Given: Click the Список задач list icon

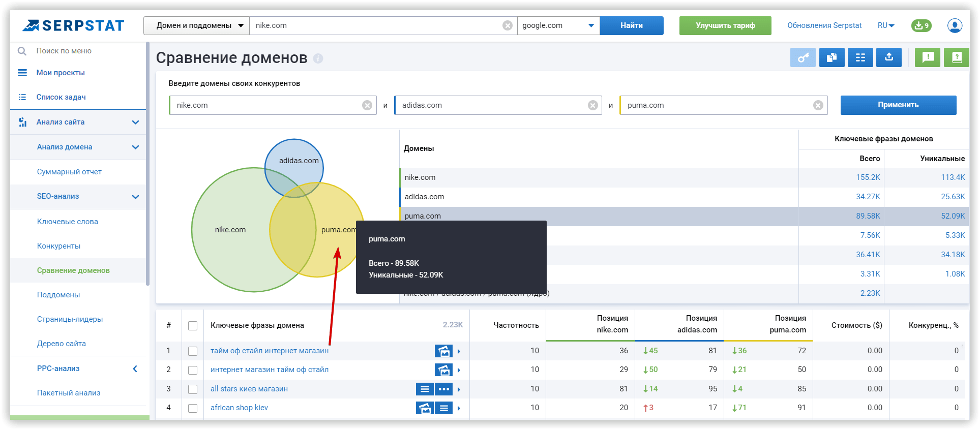Looking at the screenshot, I should [22, 97].
